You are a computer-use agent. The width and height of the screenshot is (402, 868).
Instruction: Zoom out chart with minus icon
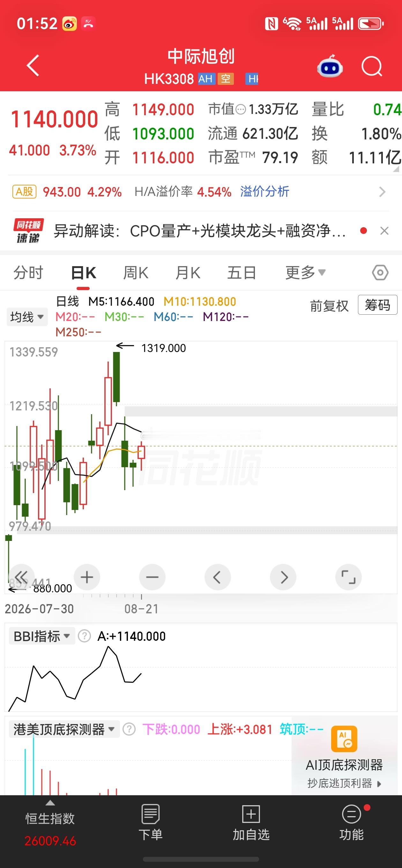pos(152,577)
